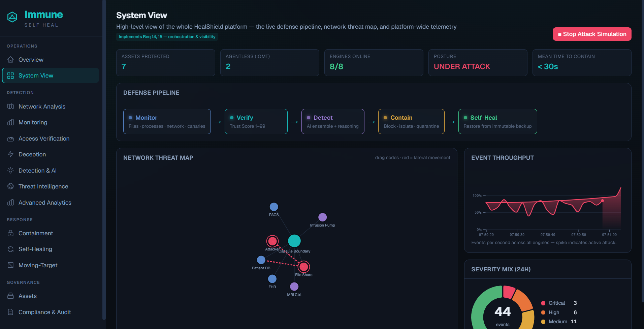Click the Access Verification icon

10,139
